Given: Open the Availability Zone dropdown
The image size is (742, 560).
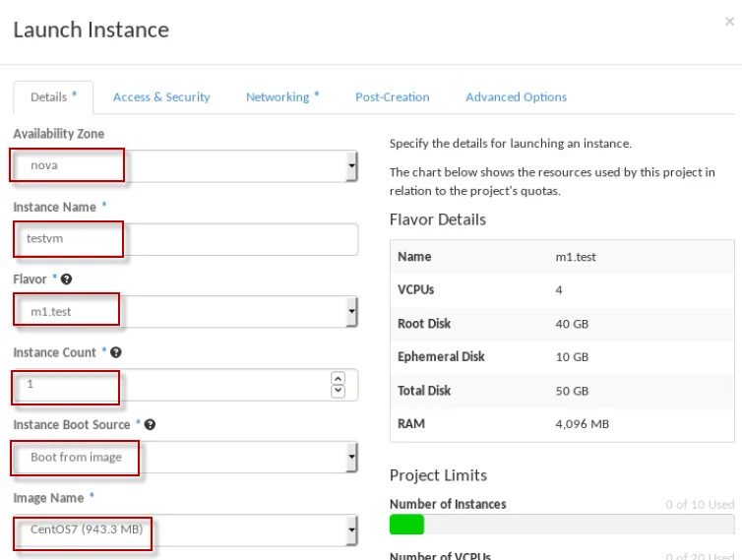Looking at the screenshot, I should coord(185,166).
